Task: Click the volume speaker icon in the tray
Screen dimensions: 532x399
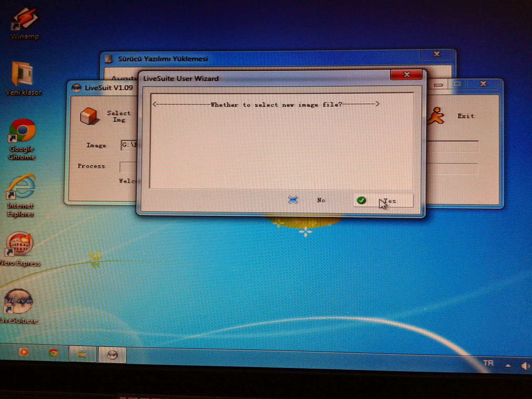Action: pos(525,366)
